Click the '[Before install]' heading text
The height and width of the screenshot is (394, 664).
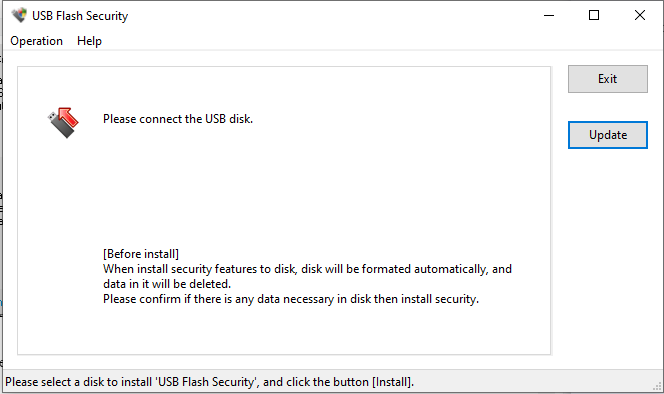[141, 254]
